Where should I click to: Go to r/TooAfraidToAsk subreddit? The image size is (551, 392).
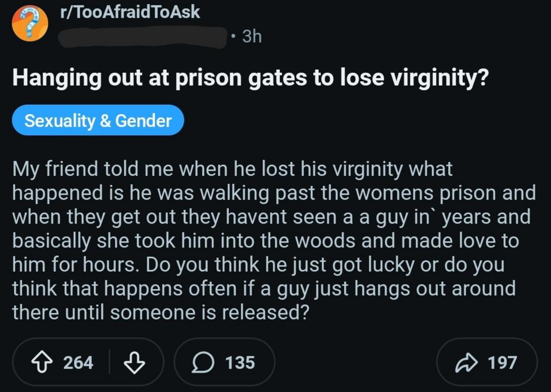point(130,12)
